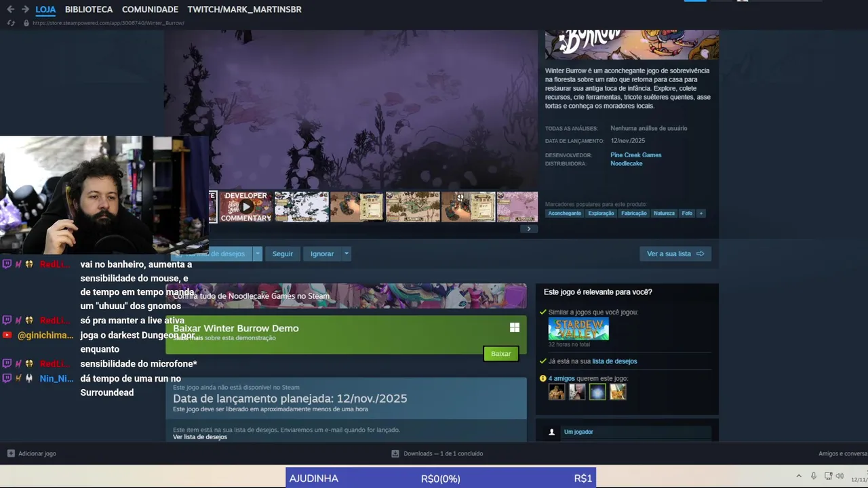Viewport: 868px width, 488px height.
Task: Open the Stardew Valley similar game image
Action: pos(578,329)
